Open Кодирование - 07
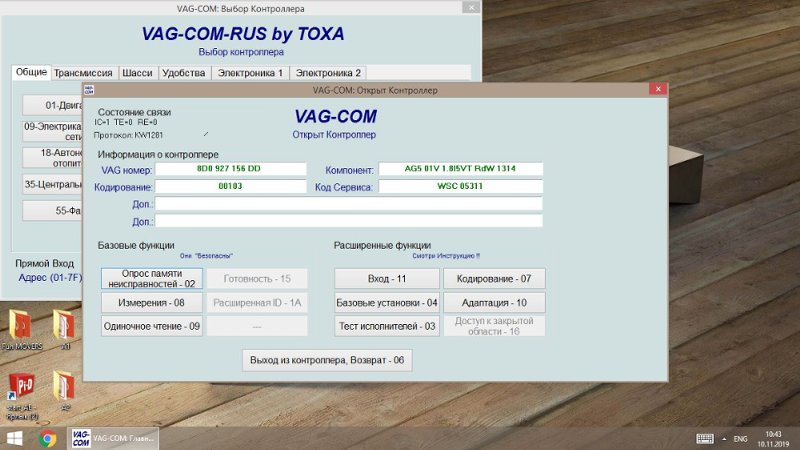This screenshot has height=450, width=800. [x=494, y=279]
